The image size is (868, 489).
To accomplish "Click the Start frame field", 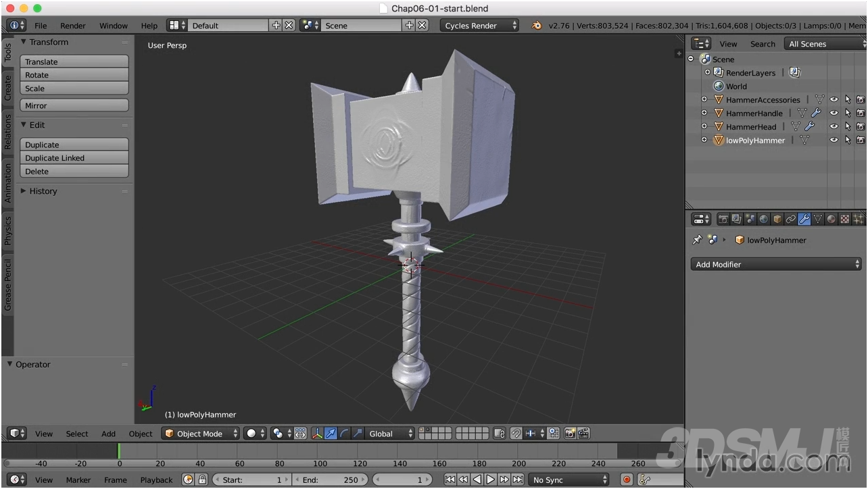I will pos(251,480).
